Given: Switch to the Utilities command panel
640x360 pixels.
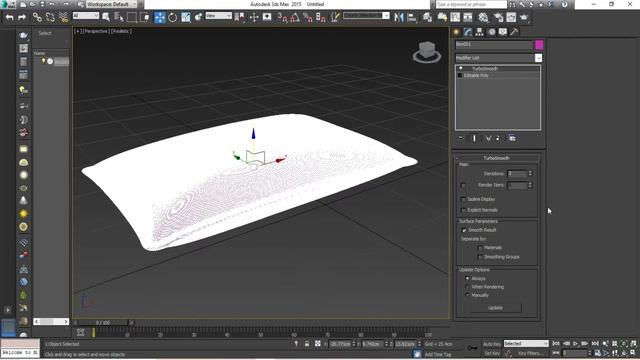Looking at the screenshot, I should pyautogui.click(x=514, y=32).
